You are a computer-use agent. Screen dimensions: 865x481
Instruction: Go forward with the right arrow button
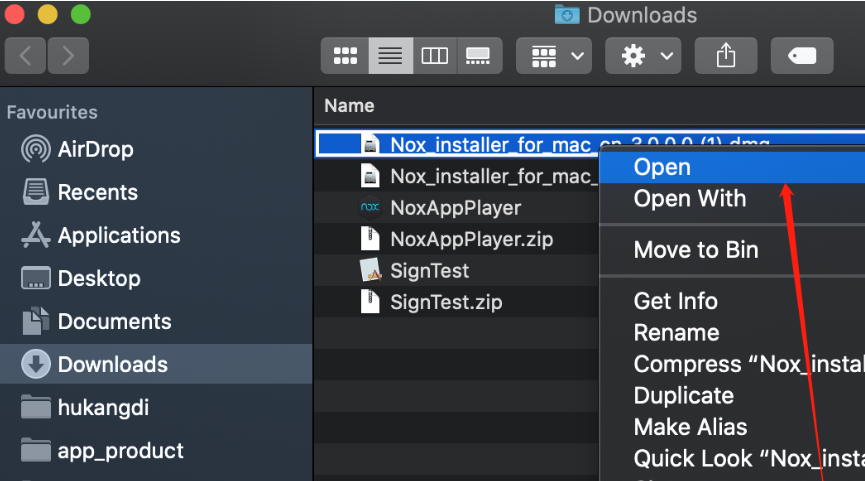point(68,56)
